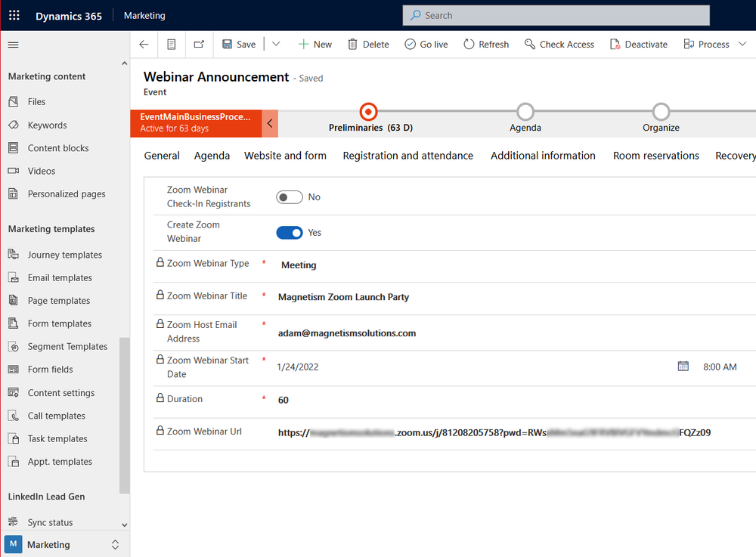Image resolution: width=756 pixels, height=557 pixels.
Task: Expand the Save options dropdown arrow
Action: pyautogui.click(x=276, y=45)
